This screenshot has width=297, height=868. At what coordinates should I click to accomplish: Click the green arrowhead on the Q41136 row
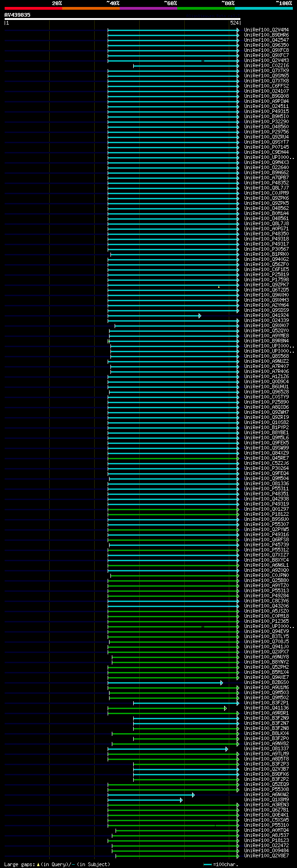(x=225, y=708)
